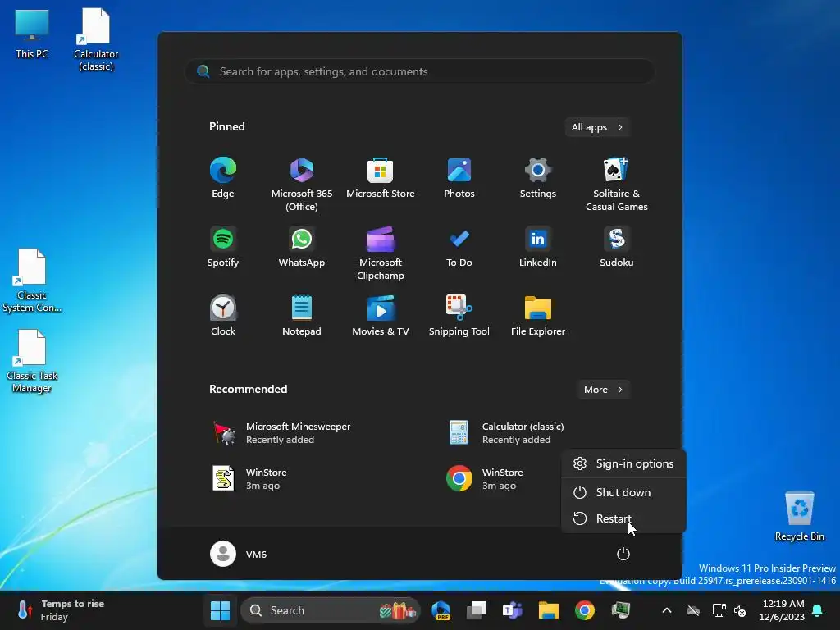Select Sign-in options from power menu
This screenshot has height=630, width=840.
[623, 463]
